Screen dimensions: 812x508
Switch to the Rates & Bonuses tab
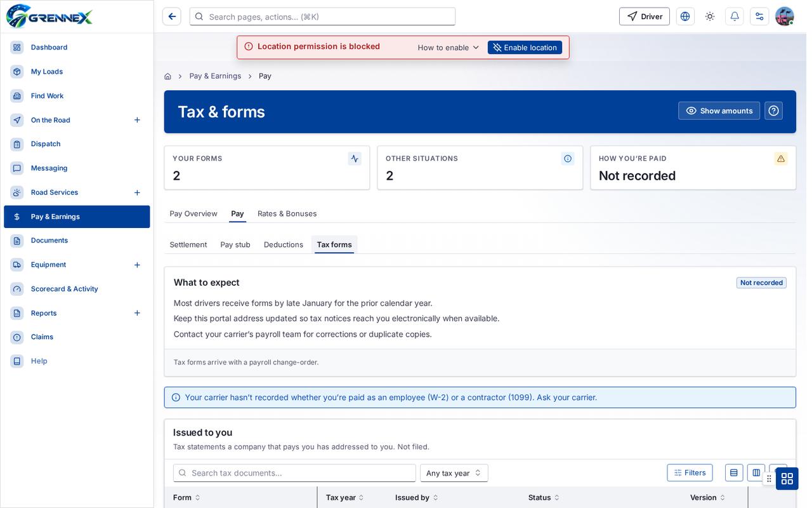(x=287, y=214)
